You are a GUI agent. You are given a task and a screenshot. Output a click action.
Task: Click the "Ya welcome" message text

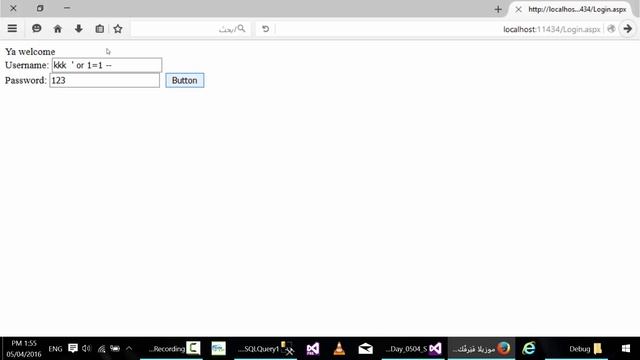30,52
